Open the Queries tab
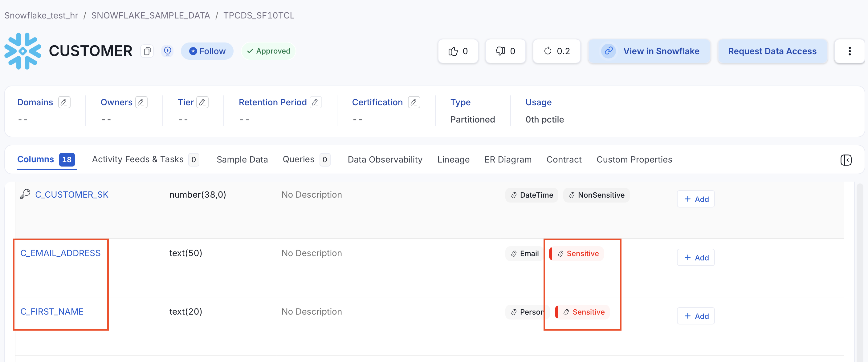868x362 pixels. click(306, 160)
